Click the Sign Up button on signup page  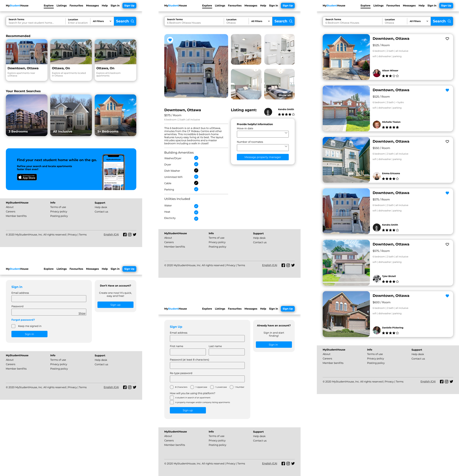(188, 410)
